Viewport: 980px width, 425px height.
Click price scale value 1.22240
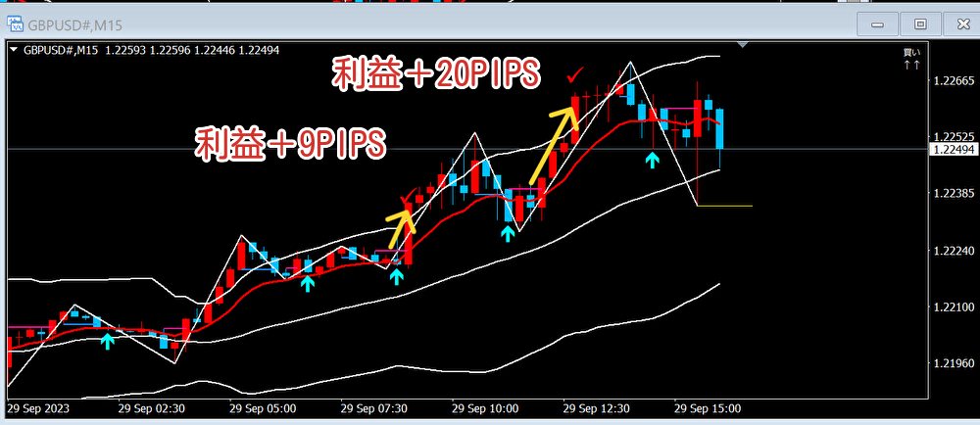click(953, 251)
